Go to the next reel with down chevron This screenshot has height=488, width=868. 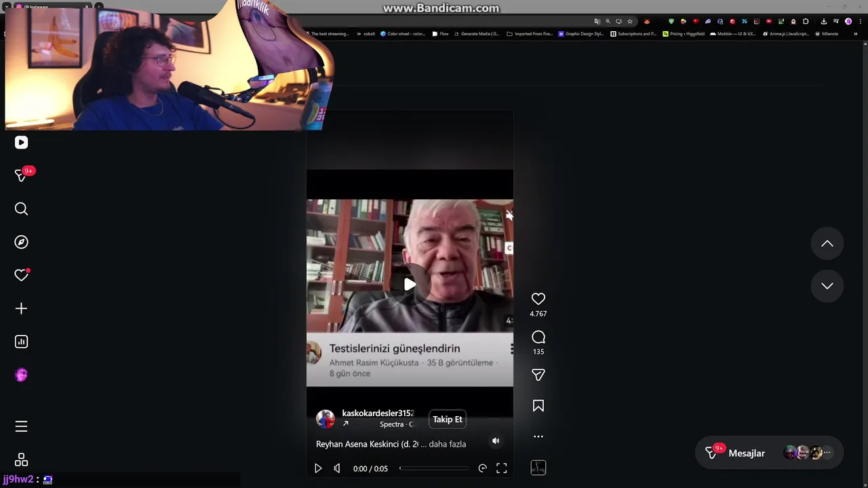tap(827, 285)
